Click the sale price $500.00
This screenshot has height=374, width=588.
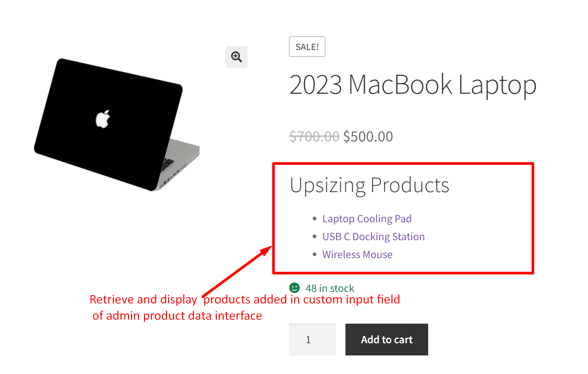click(x=368, y=136)
